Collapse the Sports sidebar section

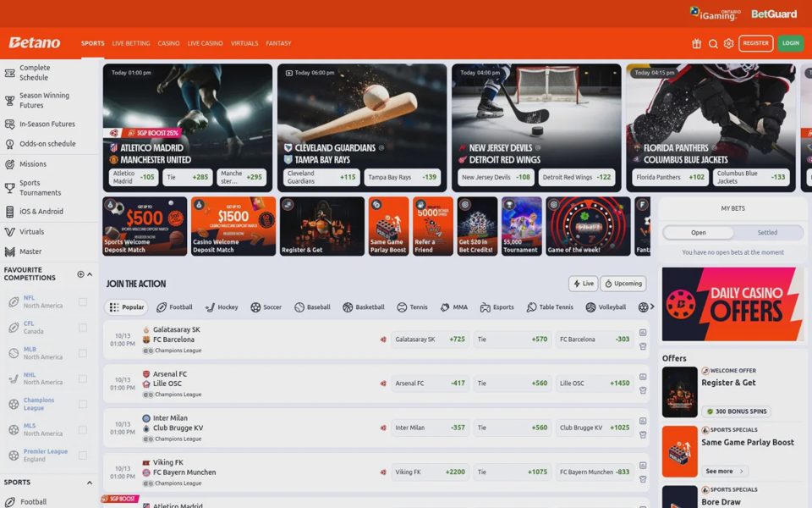click(x=90, y=483)
